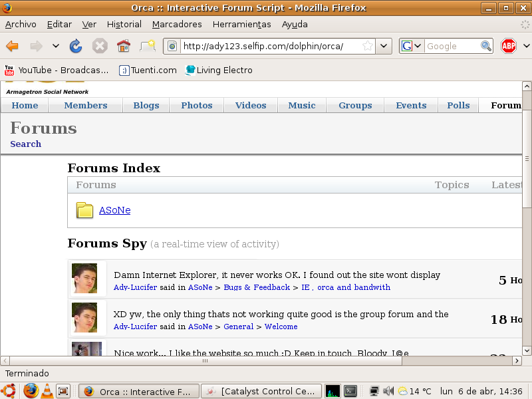
Task: Click the Adblock Plus ABP icon
Action: (509, 46)
